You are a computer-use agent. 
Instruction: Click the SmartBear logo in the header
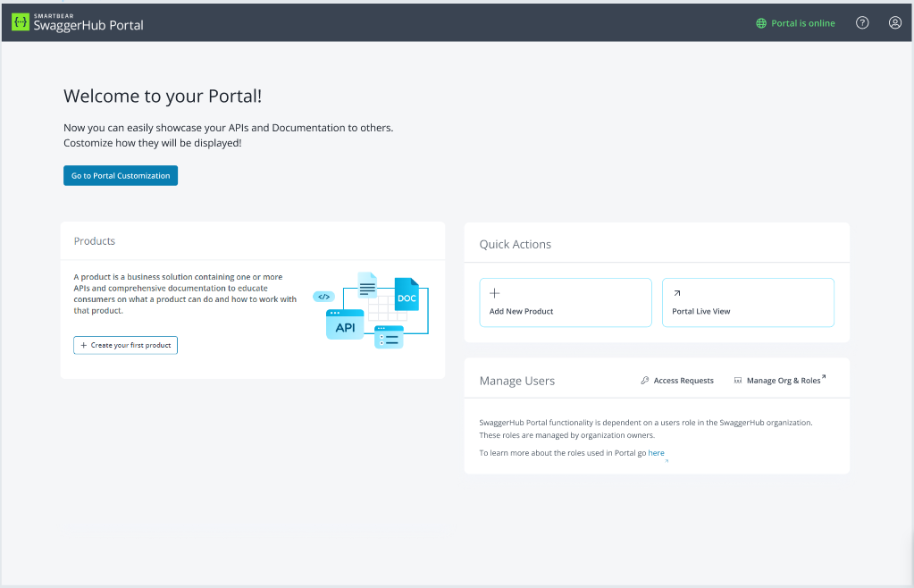19,21
